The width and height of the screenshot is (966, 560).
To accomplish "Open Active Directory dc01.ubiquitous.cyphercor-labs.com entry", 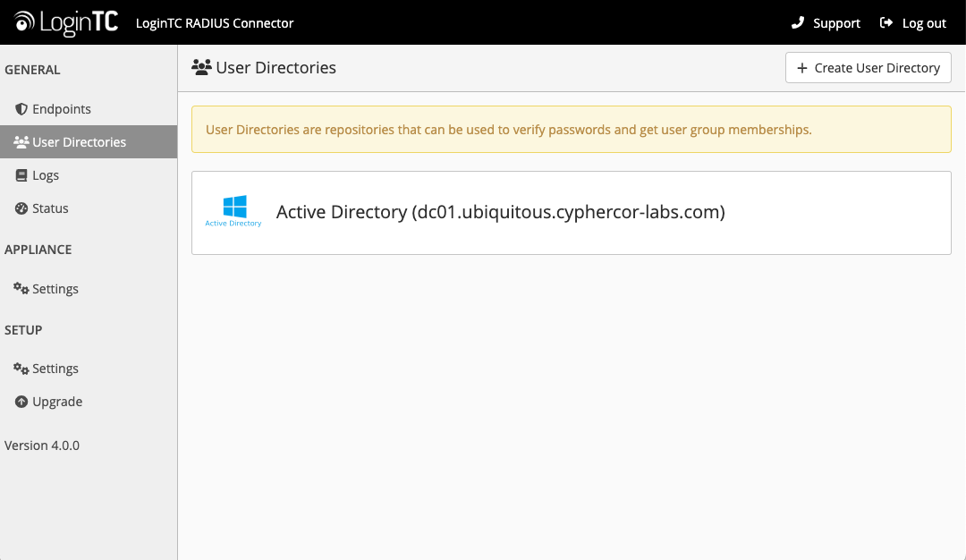I will coord(500,212).
